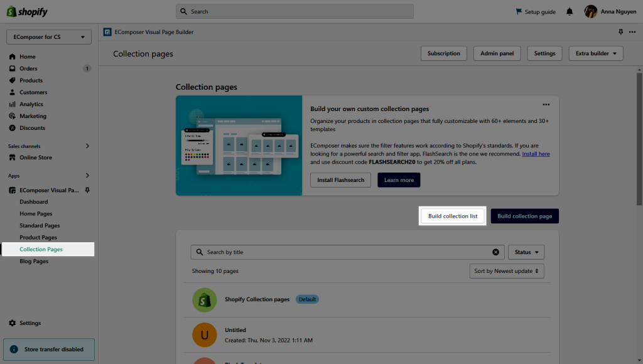
Task: Open the ECompser for CS store switcher
Action: [x=49, y=37]
